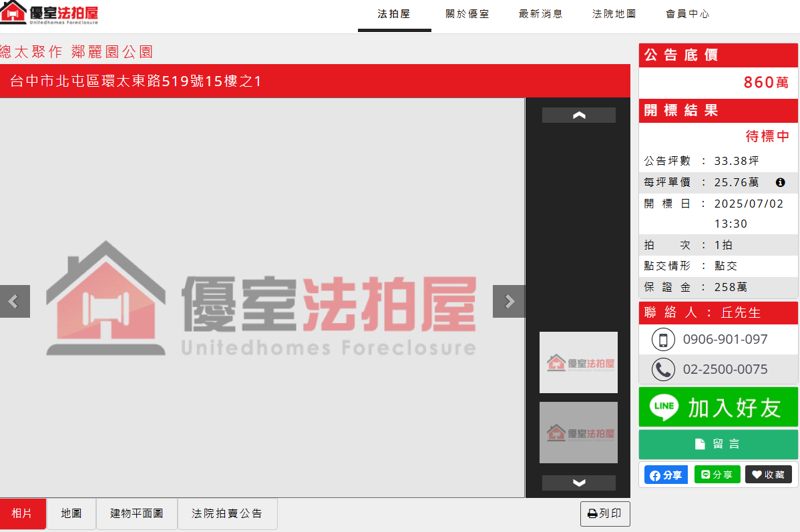Share on Facebook with 分享 button
The width and height of the screenshot is (800, 532).
point(666,475)
